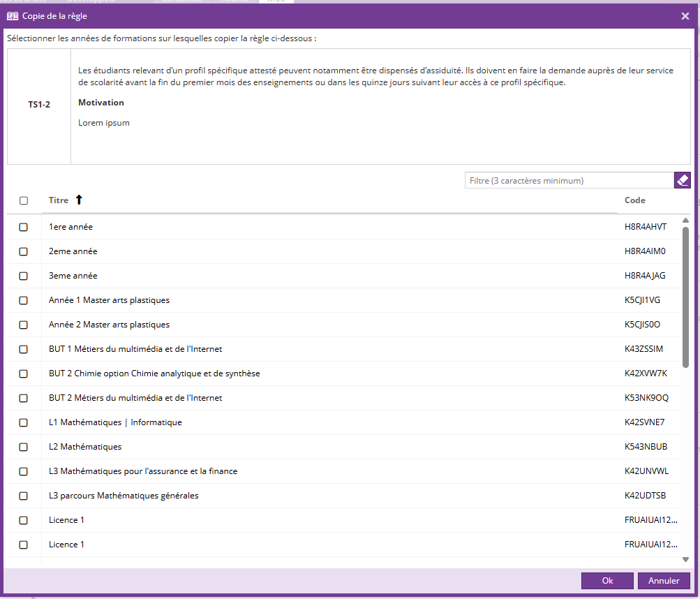The image size is (700, 599).
Task: Click the book icon in dialog title
Action: [13, 16]
